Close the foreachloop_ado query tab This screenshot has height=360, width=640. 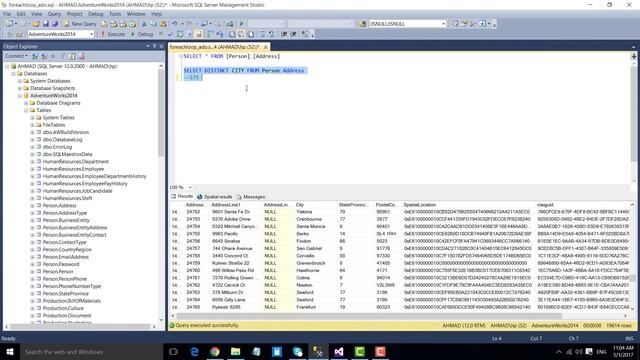point(265,47)
